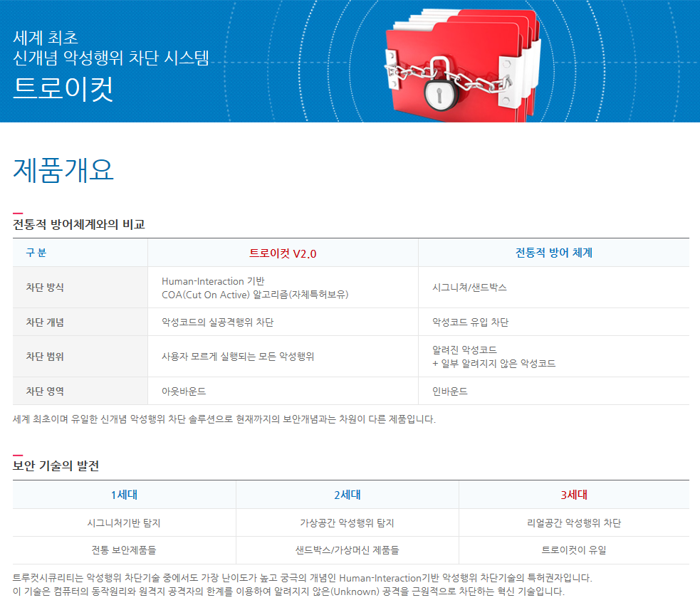The image size is (700, 615).
Task: Click the '인바운드' cell
Action: point(449,391)
